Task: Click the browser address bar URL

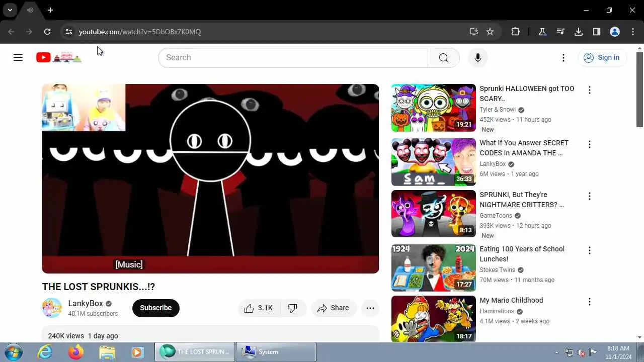Action: 140,32
